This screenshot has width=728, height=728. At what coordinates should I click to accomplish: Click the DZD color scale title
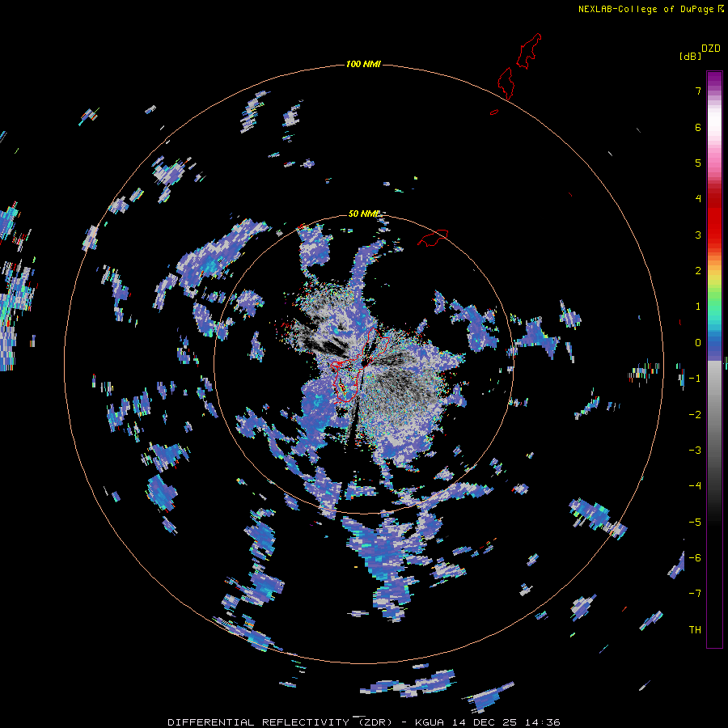711,49
